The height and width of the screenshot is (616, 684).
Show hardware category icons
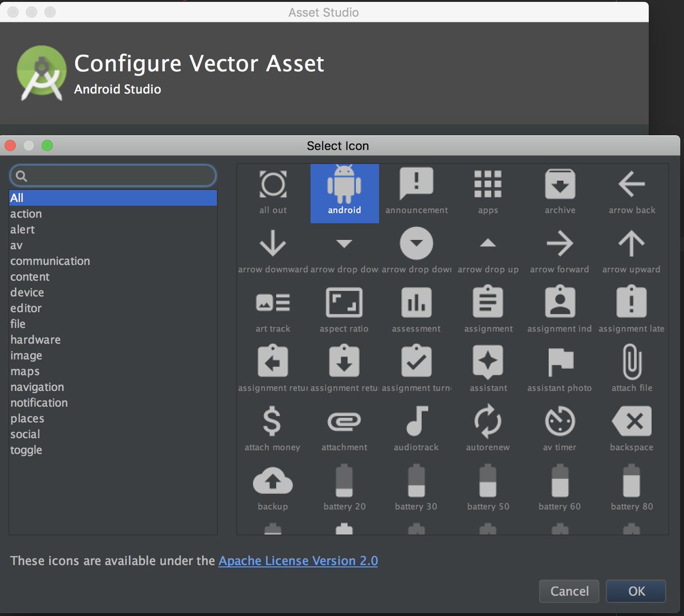113,340
